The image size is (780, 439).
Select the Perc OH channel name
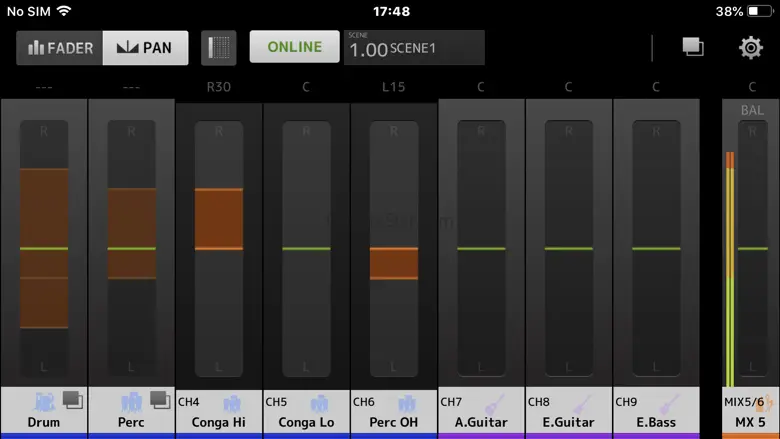click(393, 422)
